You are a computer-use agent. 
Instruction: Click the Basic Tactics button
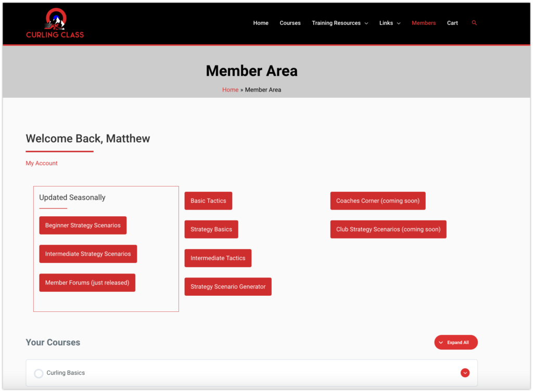208,201
